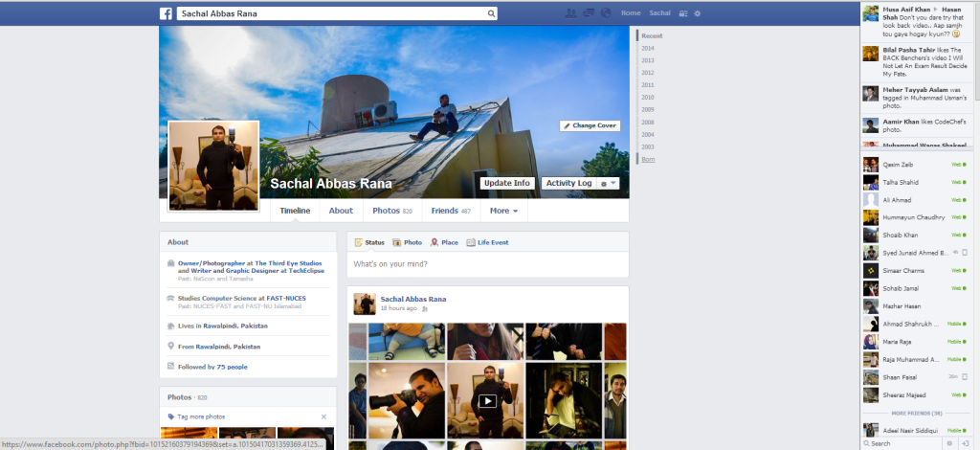Jump to 2014 on timeline
The height and width of the screenshot is (450, 980).
point(648,48)
